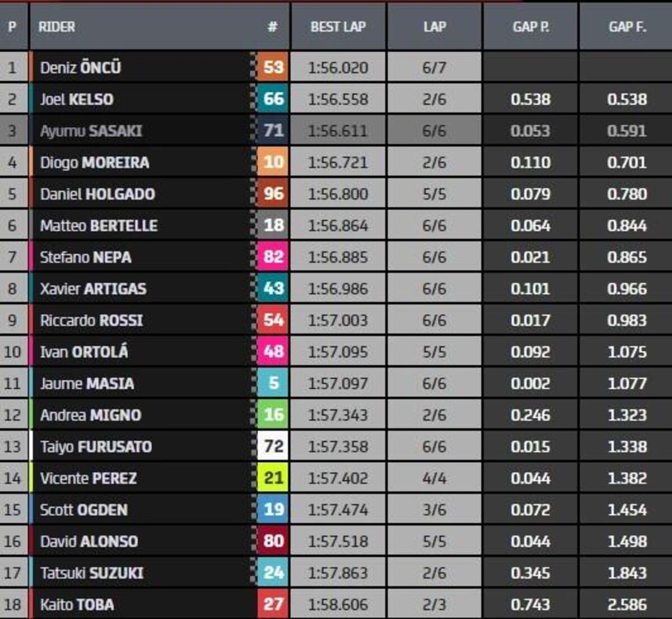Screen dimensions: 672x619
Task: Select the GAP P. column header
Action: tap(530, 27)
